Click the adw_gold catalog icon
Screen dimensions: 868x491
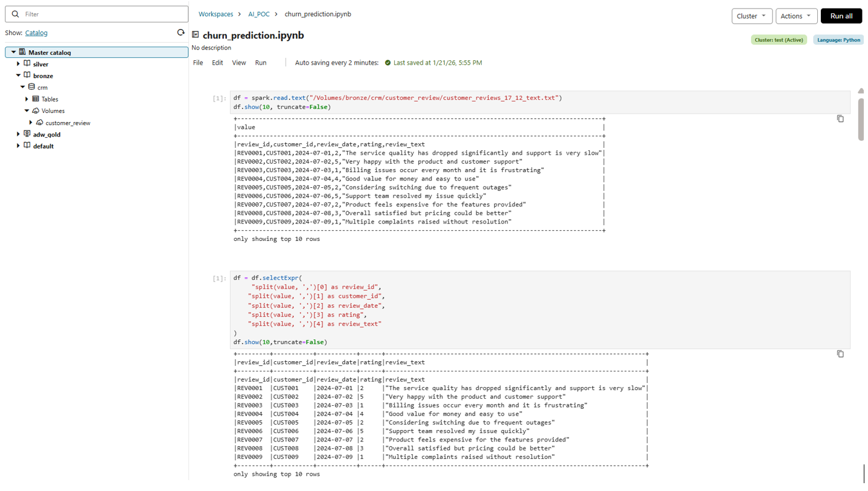coord(27,134)
